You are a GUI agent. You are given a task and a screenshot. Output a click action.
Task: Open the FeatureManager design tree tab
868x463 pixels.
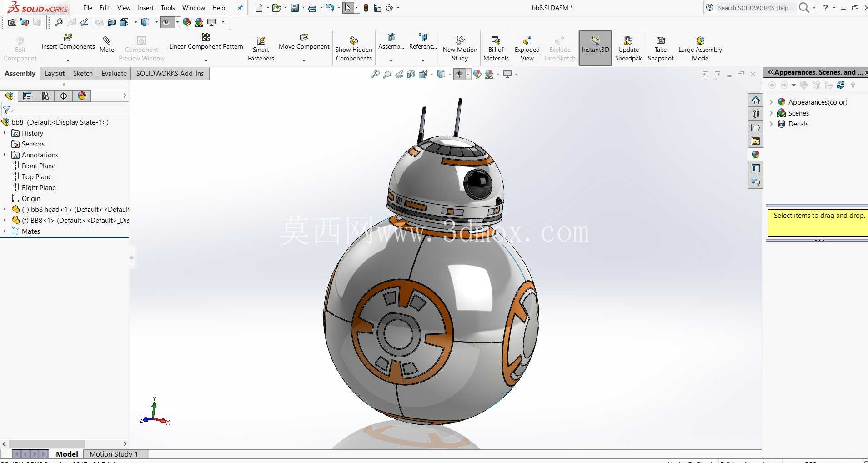click(x=10, y=96)
